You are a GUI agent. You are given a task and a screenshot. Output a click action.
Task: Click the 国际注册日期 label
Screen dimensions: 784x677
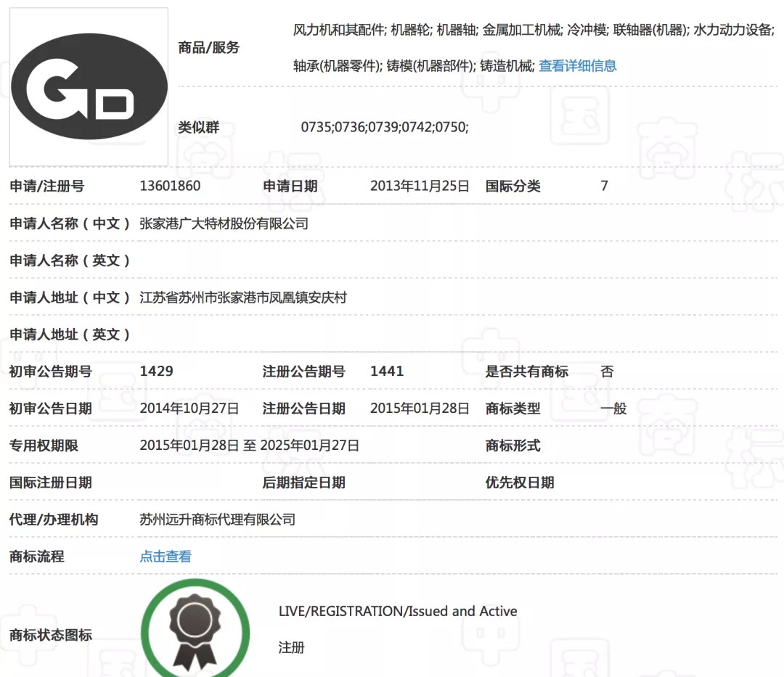51,483
